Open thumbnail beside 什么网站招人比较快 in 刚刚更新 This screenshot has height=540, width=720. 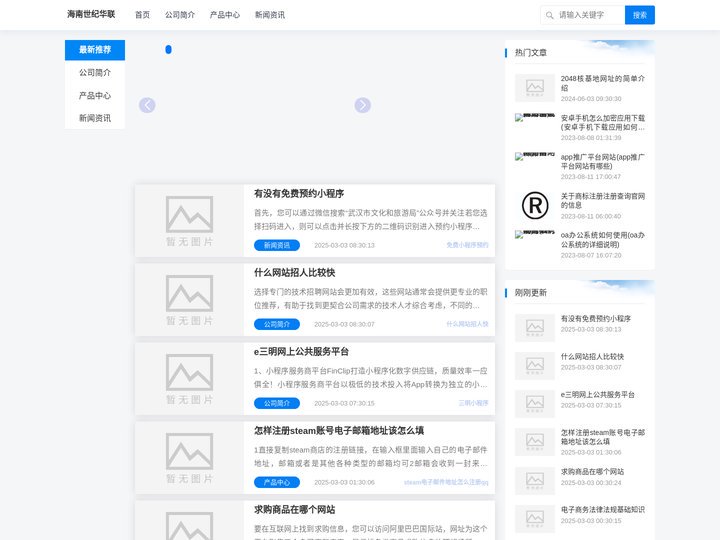tap(534, 366)
